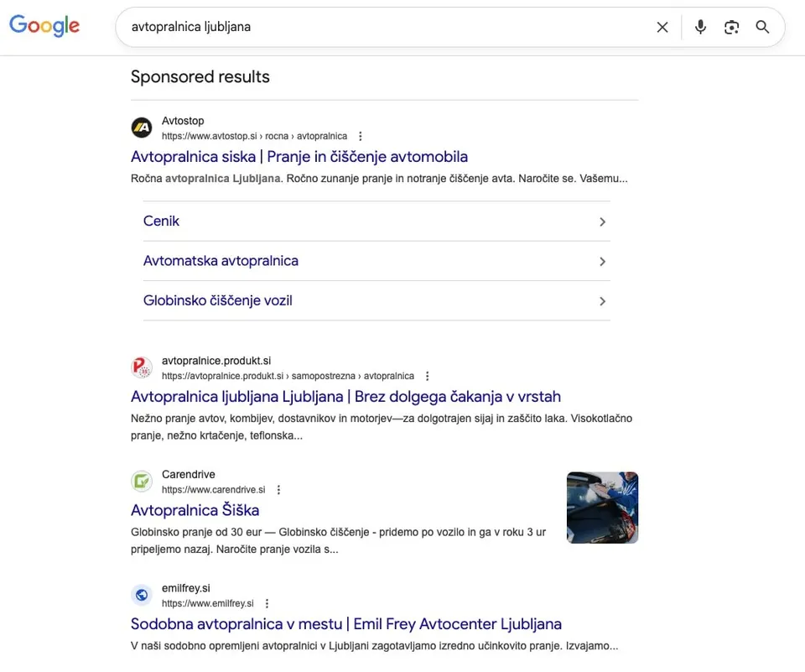
Task: Click the https://www.emilfrey.si URL text
Action: pyautogui.click(x=208, y=604)
